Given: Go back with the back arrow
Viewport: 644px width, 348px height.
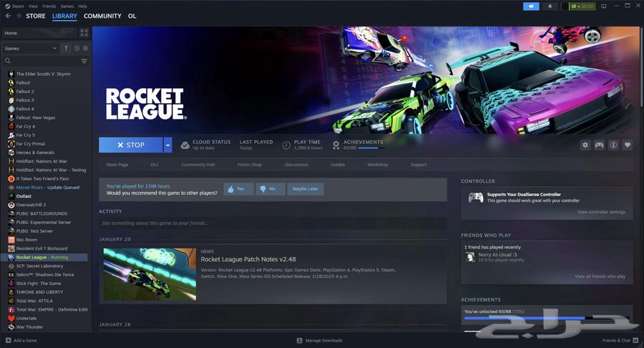Looking at the screenshot, I should click(8, 16).
